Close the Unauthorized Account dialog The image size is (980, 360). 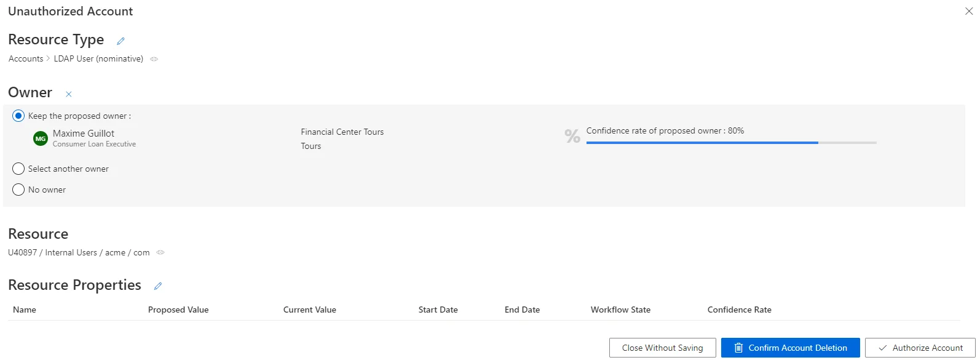[969, 11]
